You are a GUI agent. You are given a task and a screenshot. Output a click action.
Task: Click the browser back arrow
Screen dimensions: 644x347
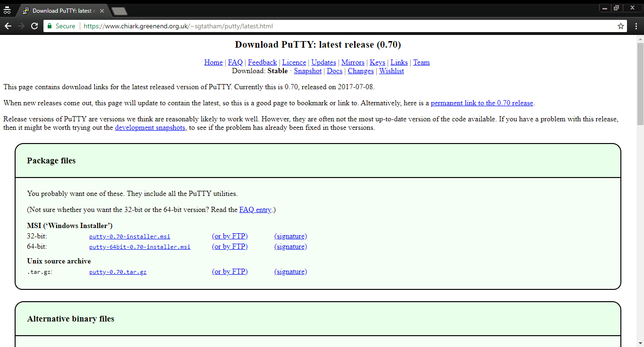[x=8, y=26]
